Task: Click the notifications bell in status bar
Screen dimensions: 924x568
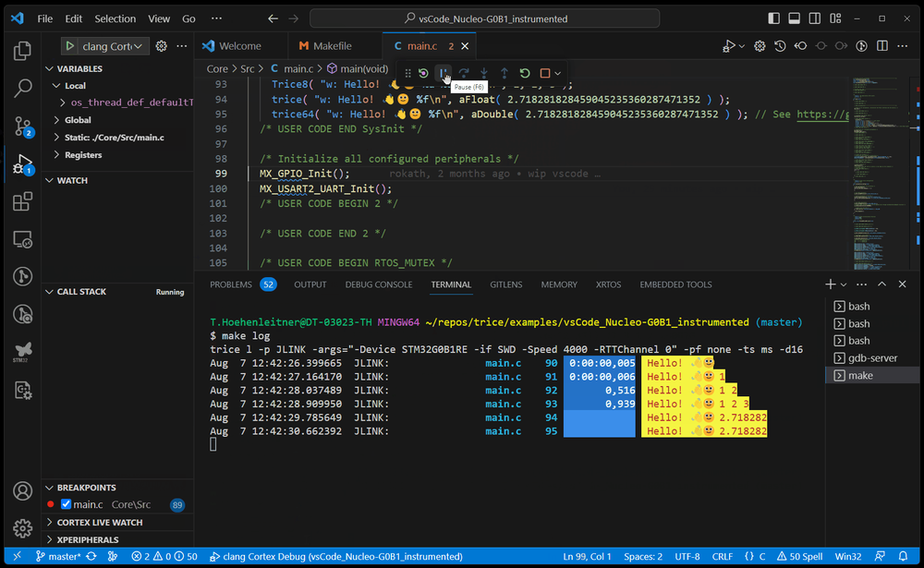Action: (903, 556)
